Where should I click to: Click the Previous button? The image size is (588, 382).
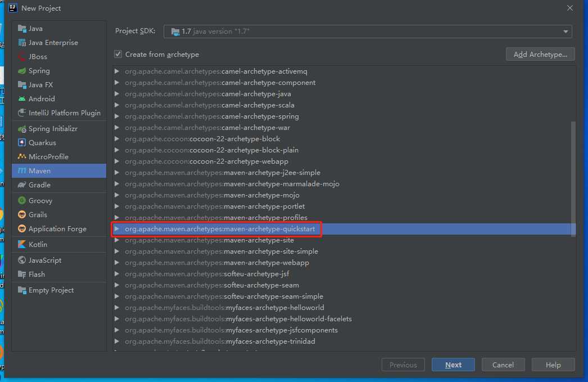pyautogui.click(x=403, y=365)
